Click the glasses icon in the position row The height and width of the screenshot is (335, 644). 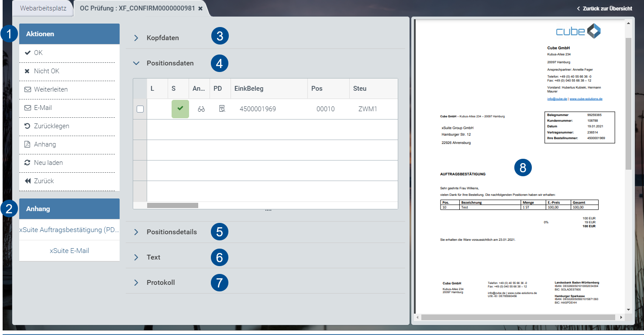(x=201, y=109)
